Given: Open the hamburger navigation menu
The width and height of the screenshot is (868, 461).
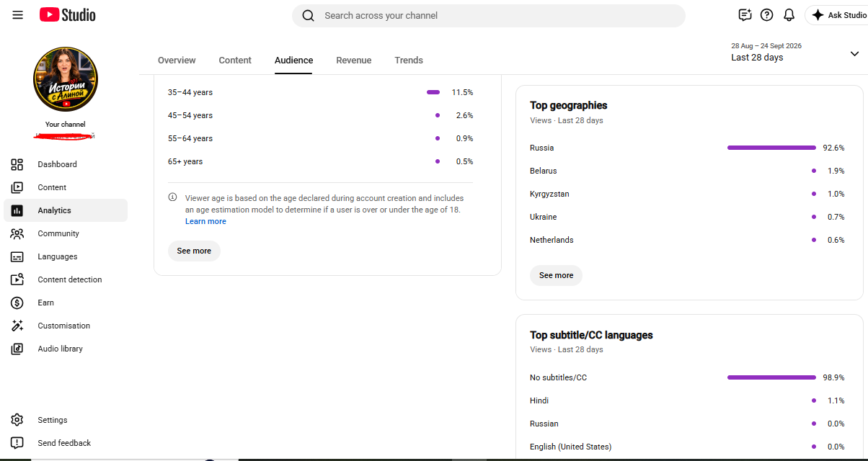Looking at the screenshot, I should pos(18,15).
